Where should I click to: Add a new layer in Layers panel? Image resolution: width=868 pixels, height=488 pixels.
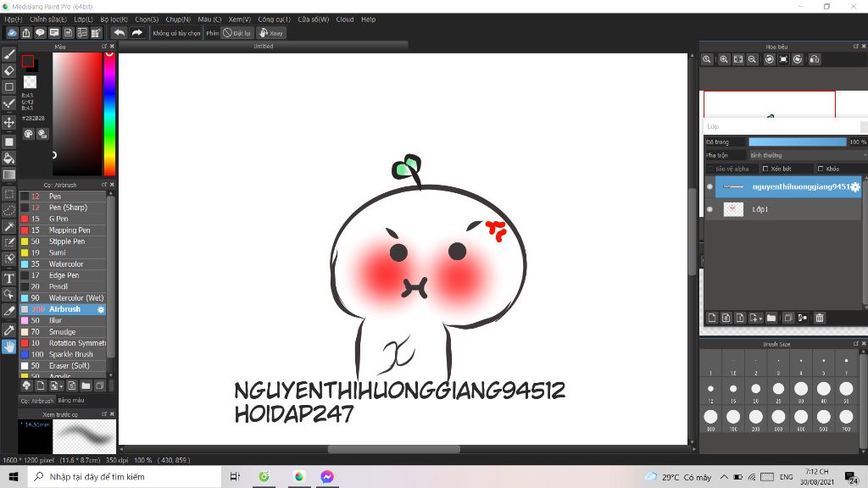[712, 318]
